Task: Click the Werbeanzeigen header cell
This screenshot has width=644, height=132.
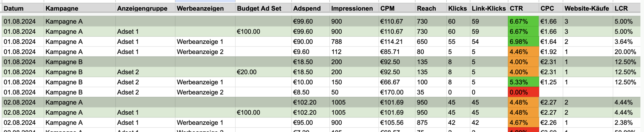Action: (205, 8)
